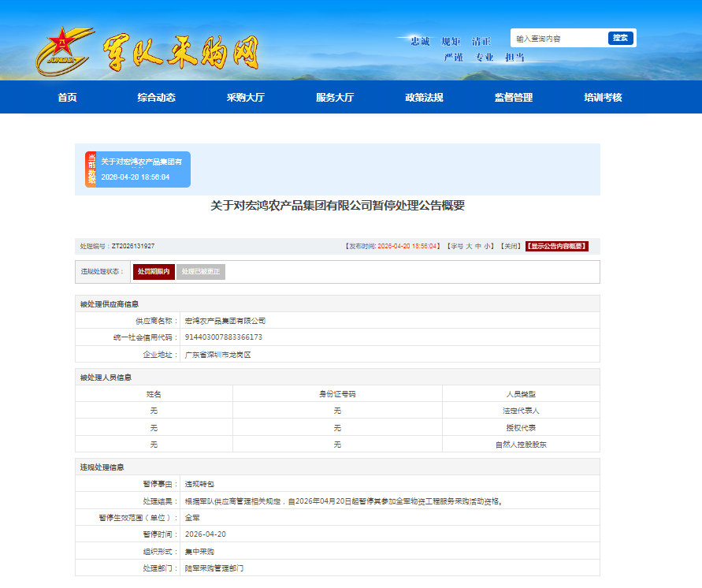Select the grey 处理已被更正 status tag
The image size is (702, 588).
click(x=201, y=272)
